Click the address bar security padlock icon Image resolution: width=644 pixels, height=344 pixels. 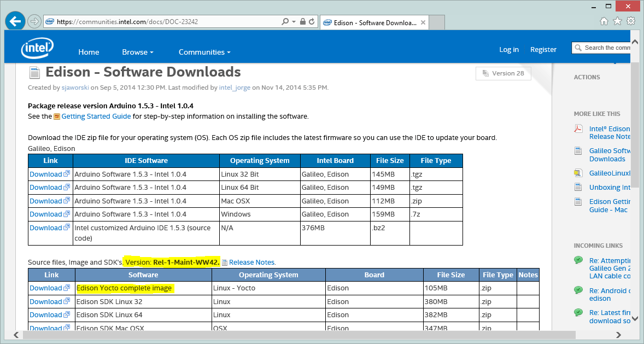tap(303, 22)
